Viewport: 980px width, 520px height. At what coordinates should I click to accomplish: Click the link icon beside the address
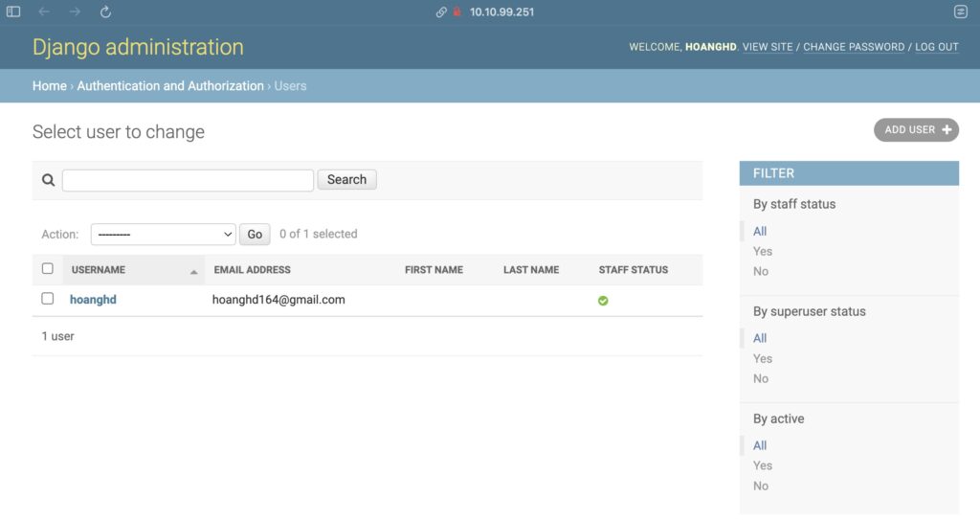coord(441,11)
